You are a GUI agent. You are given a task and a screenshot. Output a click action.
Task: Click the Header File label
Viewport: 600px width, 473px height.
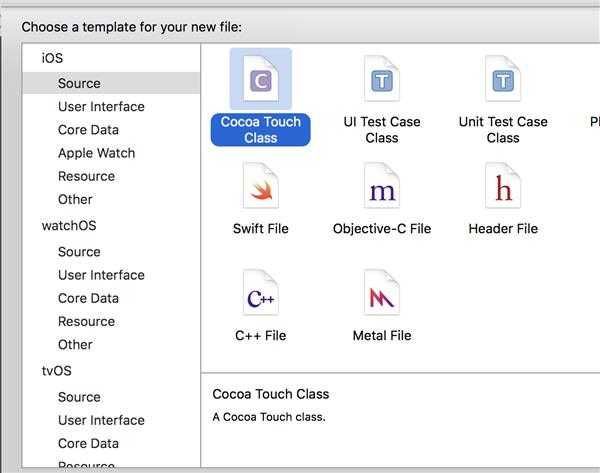click(x=503, y=229)
